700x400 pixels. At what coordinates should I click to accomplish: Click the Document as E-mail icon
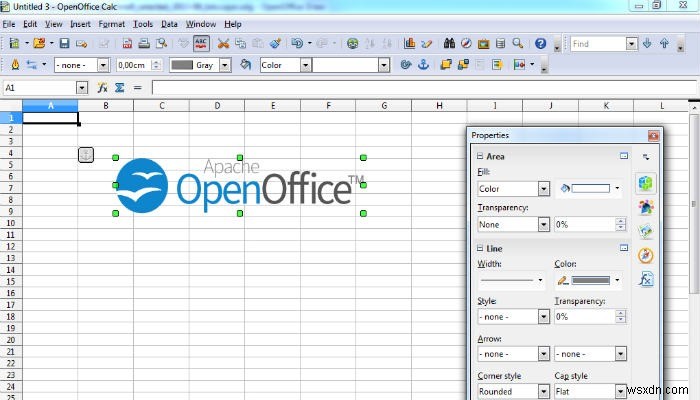coord(81,43)
